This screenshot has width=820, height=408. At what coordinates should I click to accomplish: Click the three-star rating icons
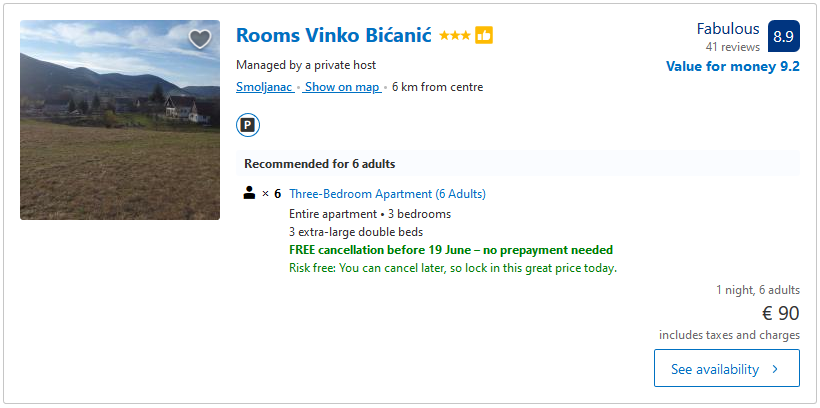(x=455, y=35)
